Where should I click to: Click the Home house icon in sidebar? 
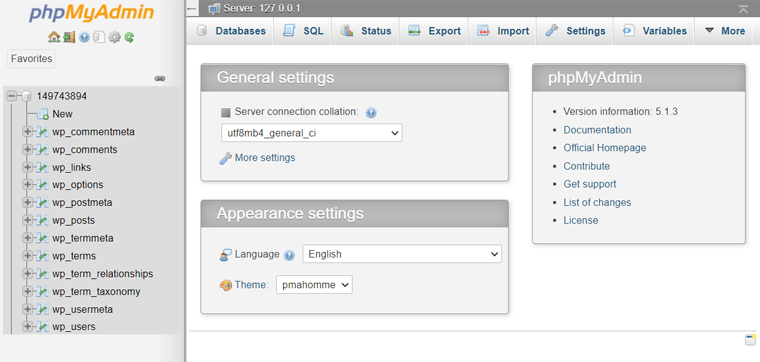coord(53,37)
